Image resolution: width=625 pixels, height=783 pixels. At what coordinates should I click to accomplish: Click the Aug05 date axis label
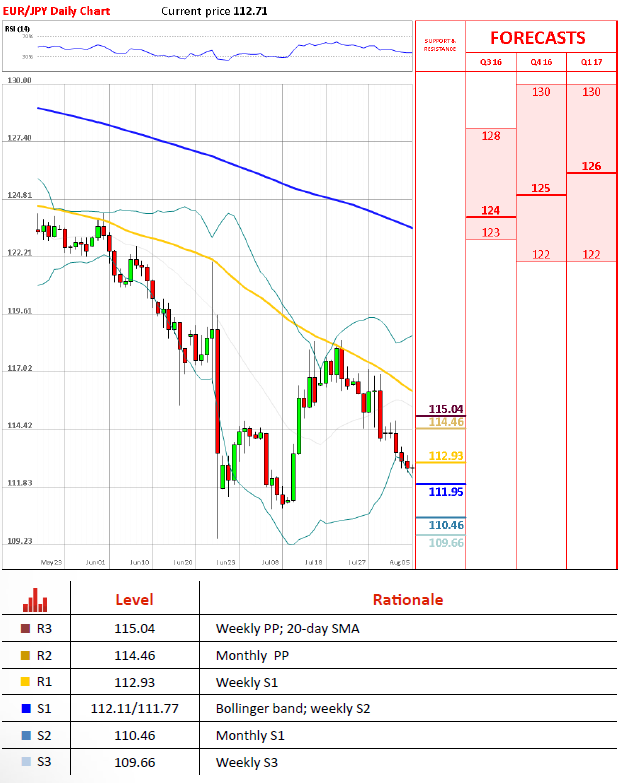click(x=399, y=562)
